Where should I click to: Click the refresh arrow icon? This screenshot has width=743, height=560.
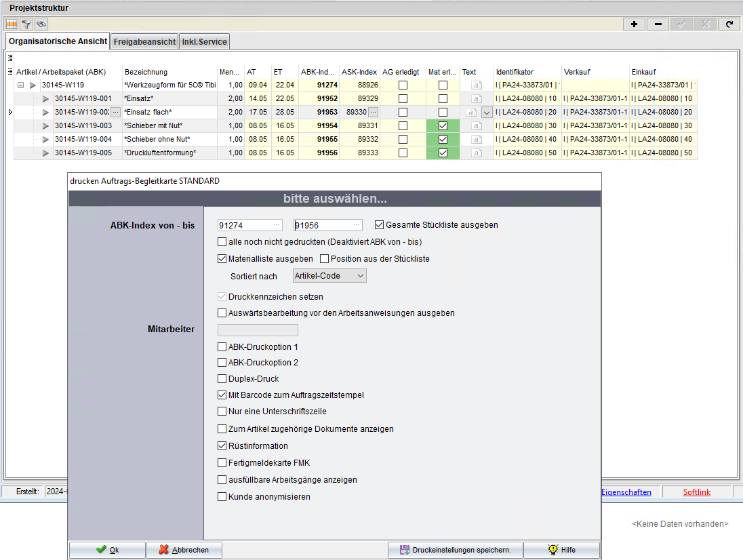729,24
